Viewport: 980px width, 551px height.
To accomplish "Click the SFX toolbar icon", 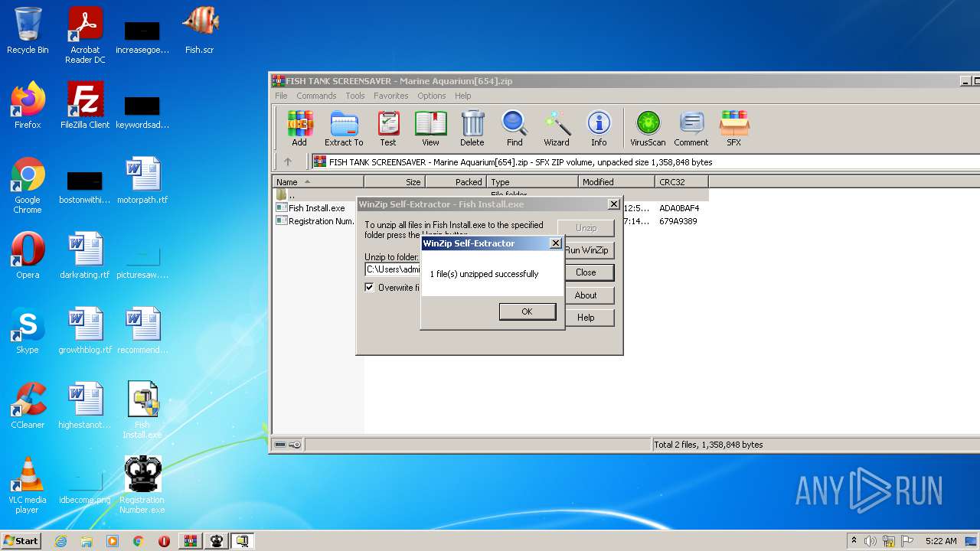I will coord(733,129).
